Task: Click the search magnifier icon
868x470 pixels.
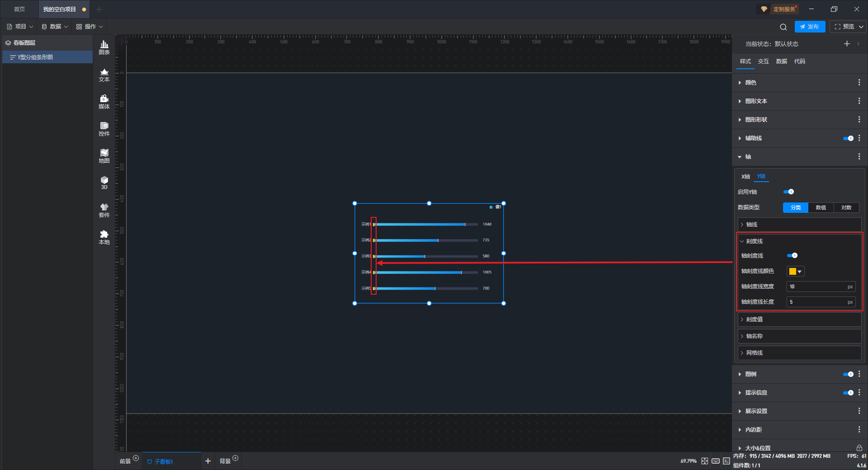Action: tap(783, 27)
